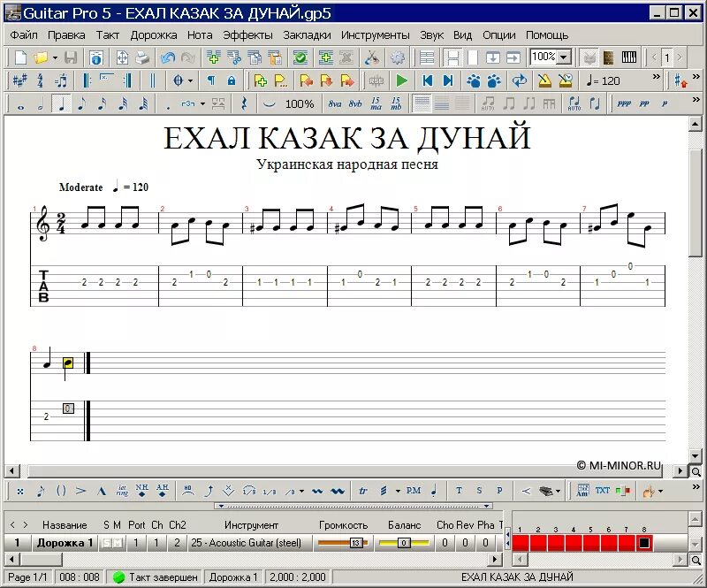Screen dimensions: 707x588
Task: Toggle solo S on Дорожка 1
Action: pos(106,543)
